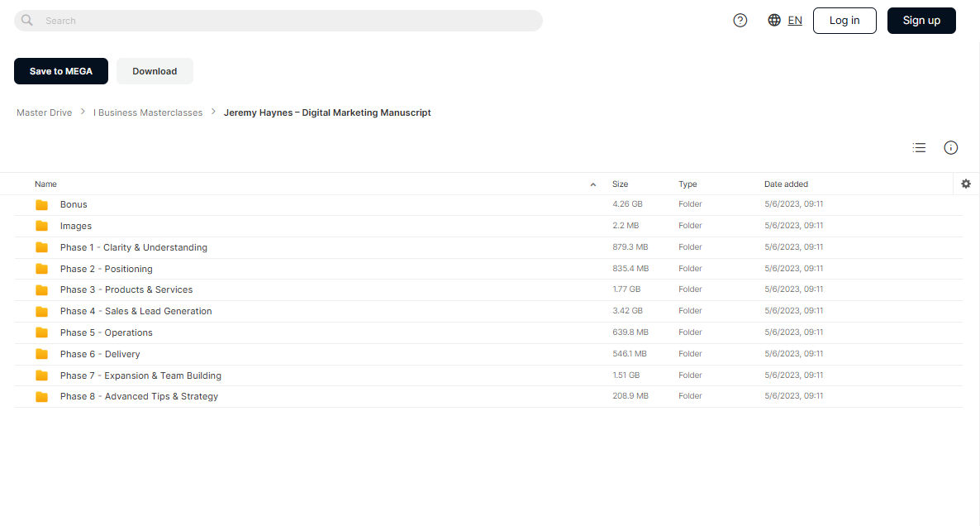Sort by Date added column header

click(x=786, y=184)
